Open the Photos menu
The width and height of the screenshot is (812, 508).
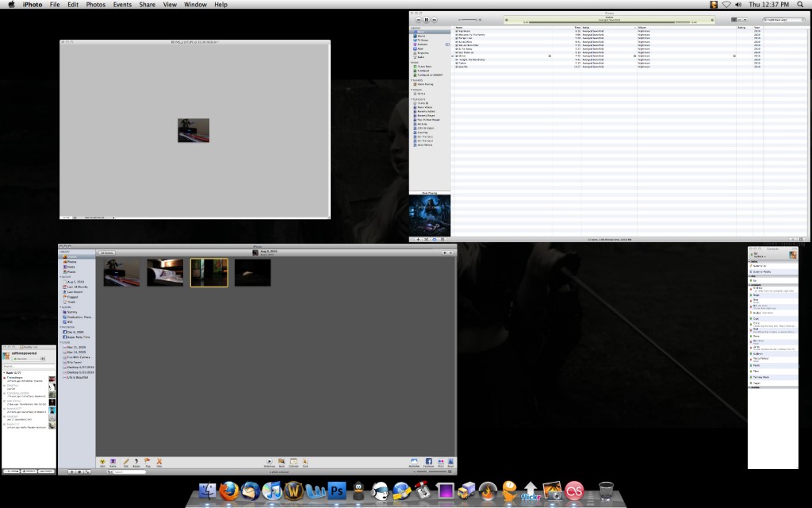96,4
